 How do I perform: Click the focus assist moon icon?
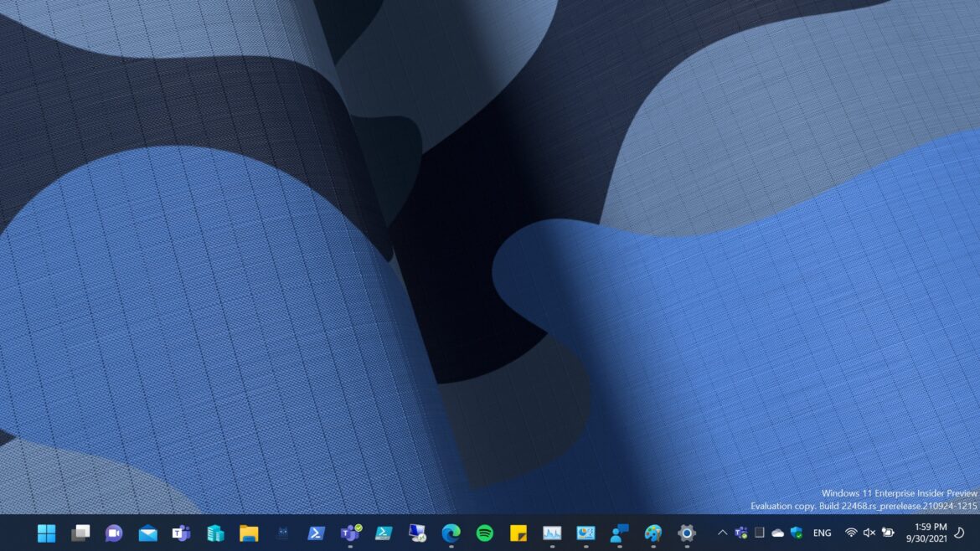tap(959, 533)
